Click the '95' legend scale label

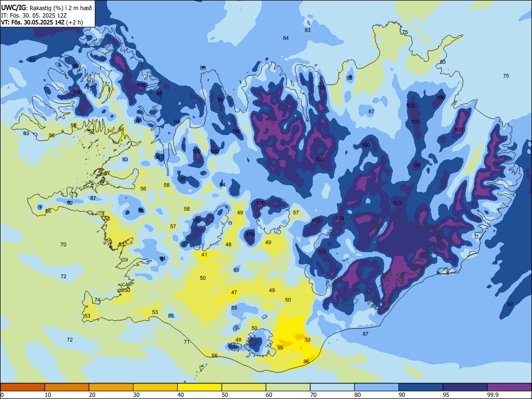point(446,395)
